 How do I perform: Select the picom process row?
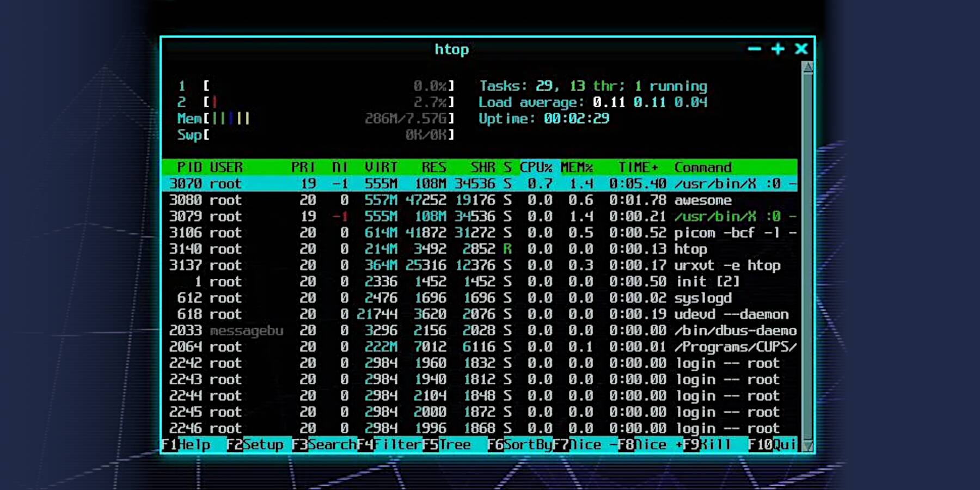click(436, 232)
